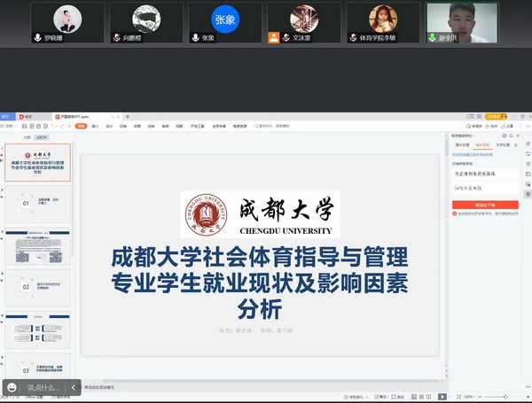The width and height of the screenshot is (532, 403).
Task: Open the 视图 (View) ribbon tab
Action: pyautogui.click(x=179, y=126)
